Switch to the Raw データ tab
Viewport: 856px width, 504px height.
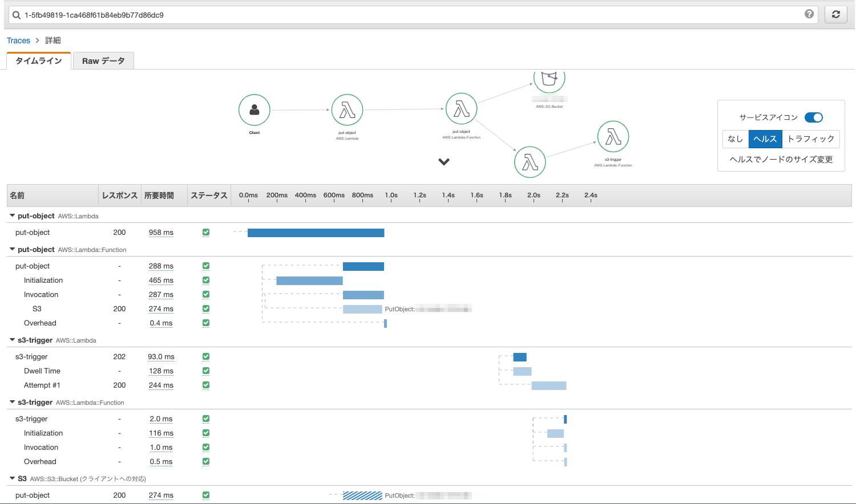click(103, 61)
